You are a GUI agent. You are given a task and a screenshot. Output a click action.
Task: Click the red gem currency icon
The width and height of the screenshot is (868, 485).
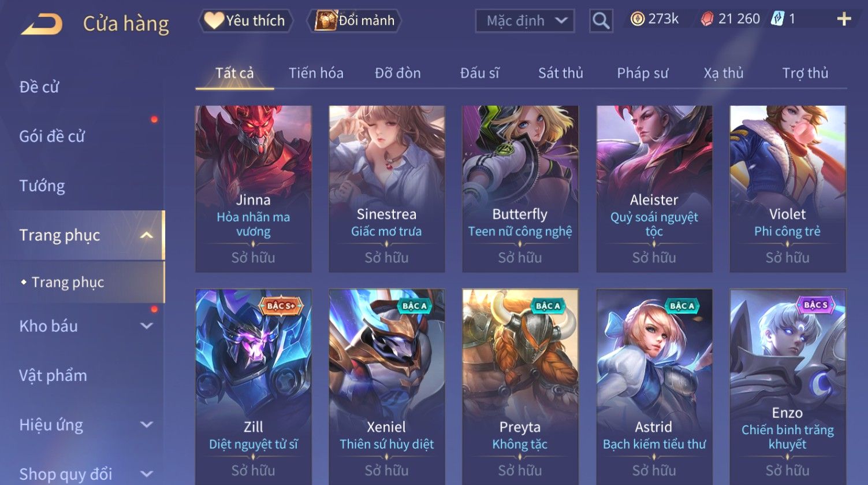(707, 20)
